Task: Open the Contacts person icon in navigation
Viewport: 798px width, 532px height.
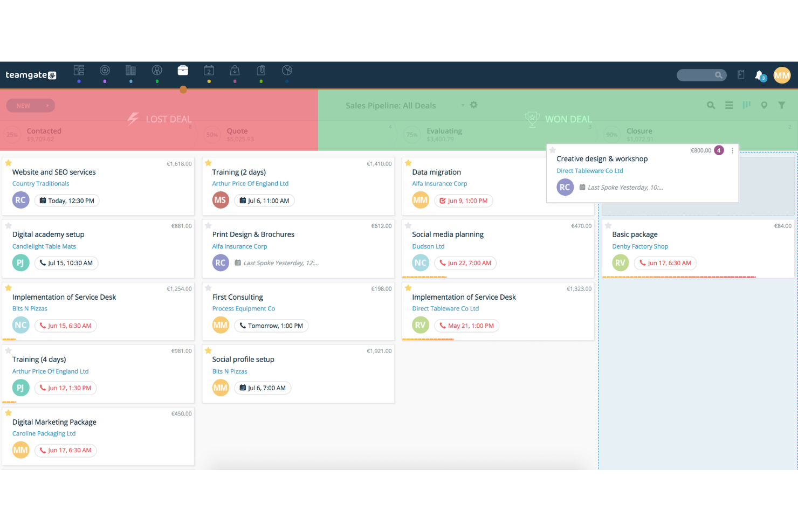Action: click(157, 70)
